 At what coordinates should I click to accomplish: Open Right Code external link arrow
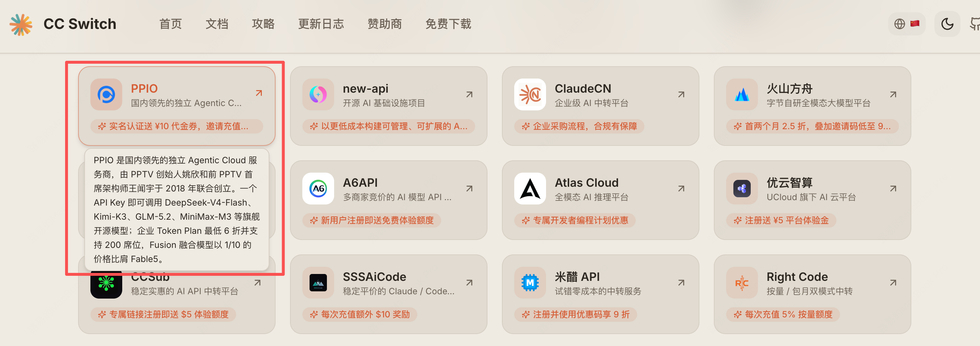click(893, 283)
